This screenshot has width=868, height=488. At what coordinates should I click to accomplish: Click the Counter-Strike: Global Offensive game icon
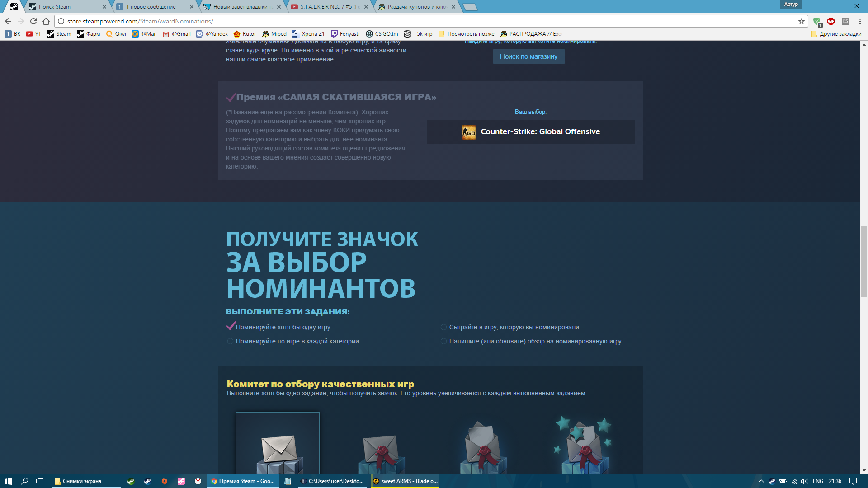point(469,132)
